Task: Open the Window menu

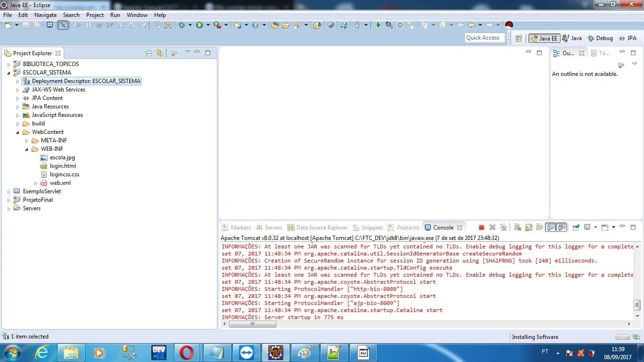Action: click(x=137, y=15)
